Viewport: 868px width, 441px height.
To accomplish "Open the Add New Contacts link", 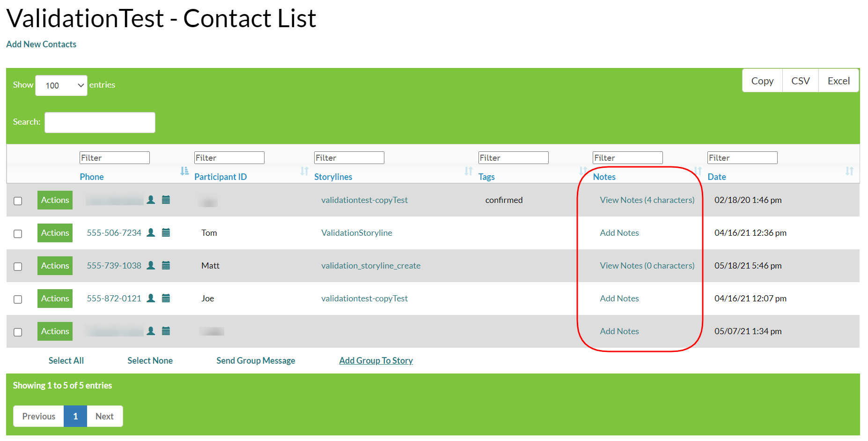I will [41, 44].
